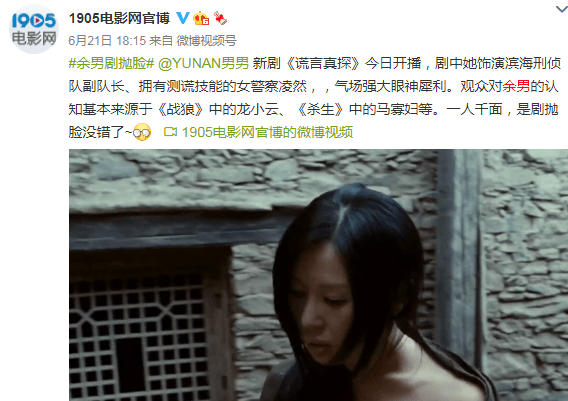Click the green video camera icon
Screen dimensions: 568x401
click(x=170, y=132)
